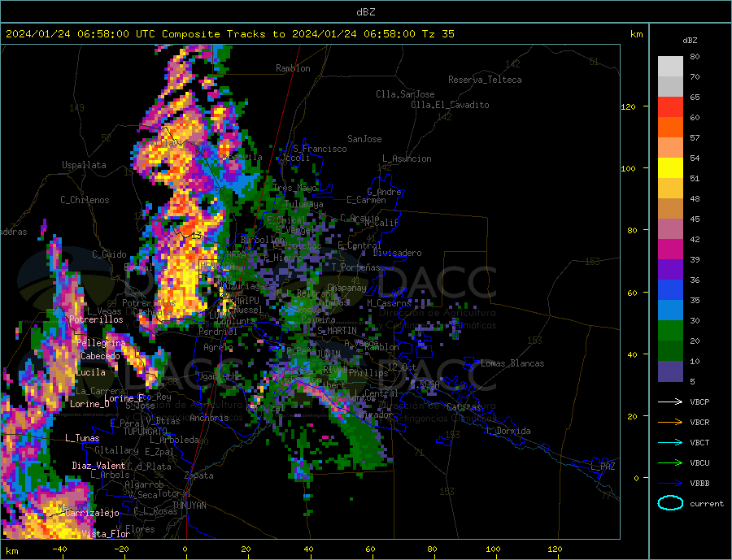Image resolution: width=732 pixels, height=560 pixels.
Task: Pick the red swatch in the dBZ legend
Action: pyautogui.click(x=670, y=106)
